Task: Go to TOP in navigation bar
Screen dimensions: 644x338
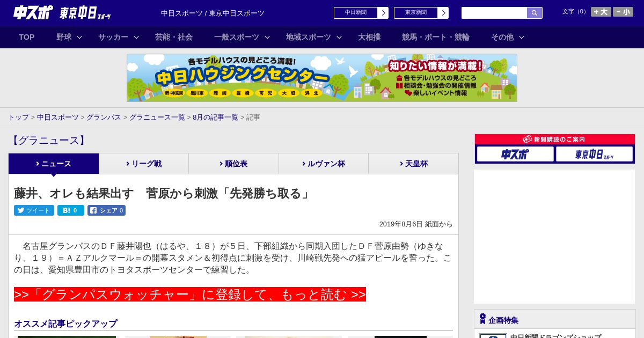Action: pos(27,37)
